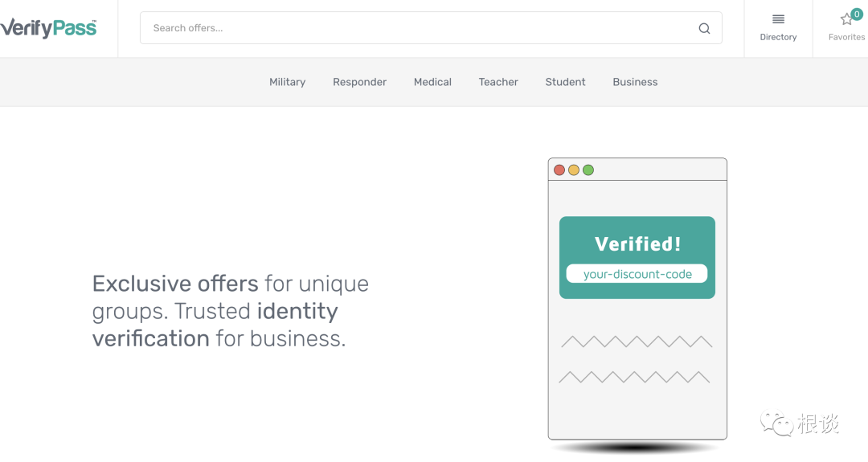The width and height of the screenshot is (868, 462).
Task: Click the WeChat watermark logo
Action: (x=777, y=422)
